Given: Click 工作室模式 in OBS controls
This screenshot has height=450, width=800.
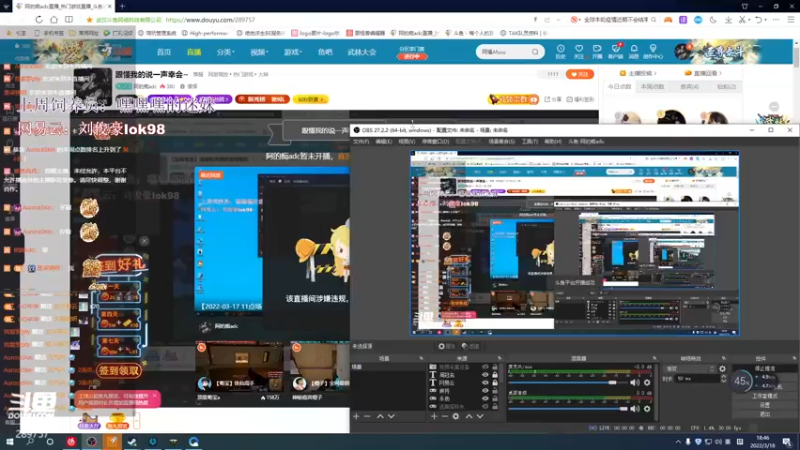Looking at the screenshot, I should pyautogui.click(x=765, y=396).
